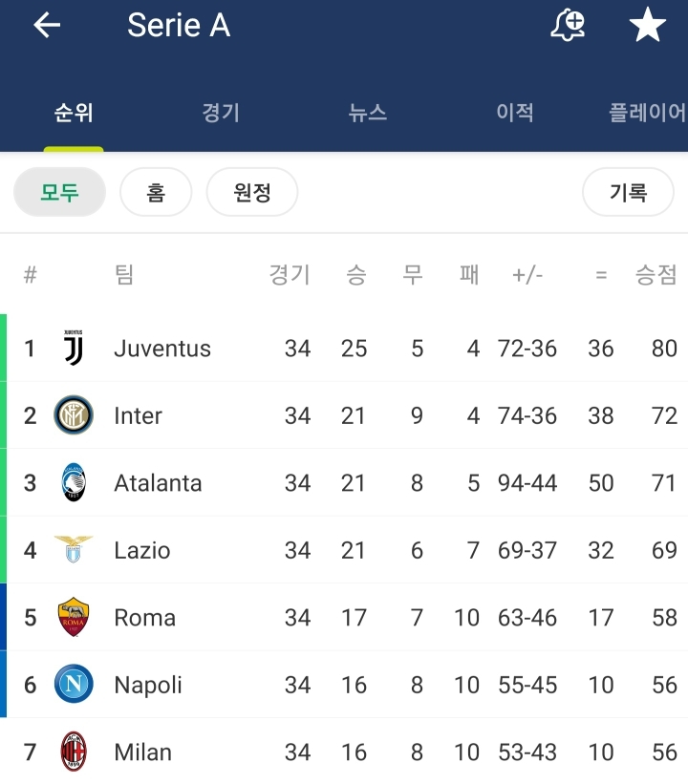Select the 모두 filter chip
Screen dimensions: 688x784
coord(59,193)
